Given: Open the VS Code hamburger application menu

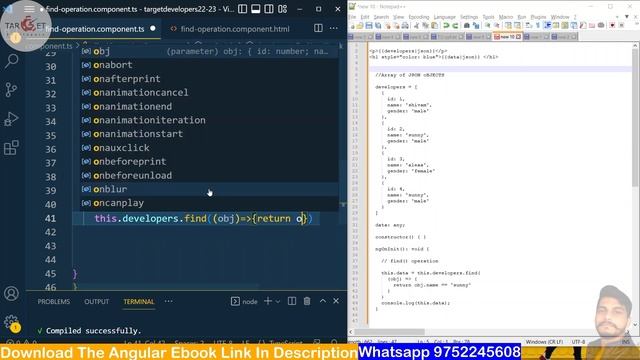Looking at the screenshot, I should (x=29, y=9).
